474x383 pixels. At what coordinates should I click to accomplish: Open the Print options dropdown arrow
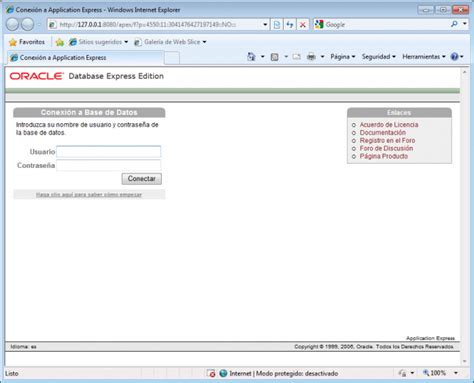point(322,57)
